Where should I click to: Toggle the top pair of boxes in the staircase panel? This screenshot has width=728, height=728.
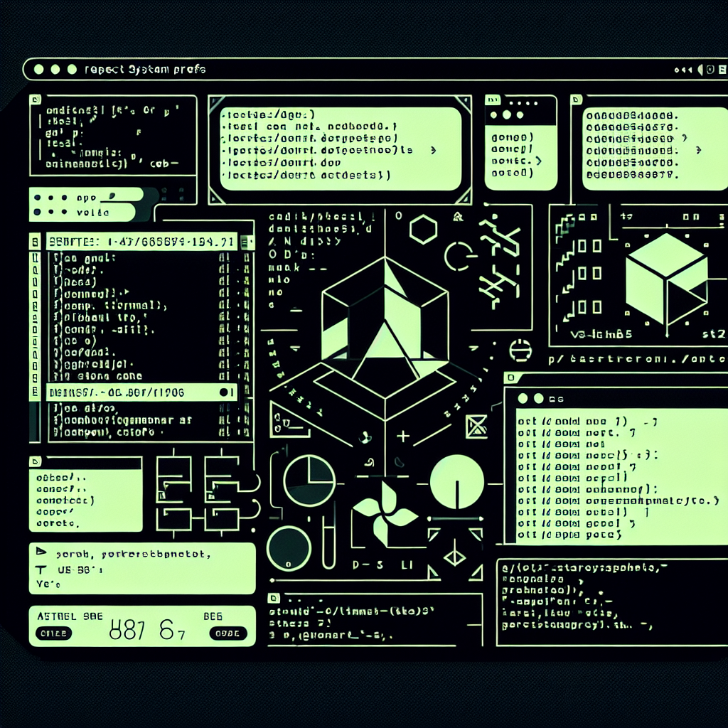(x=589, y=246)
